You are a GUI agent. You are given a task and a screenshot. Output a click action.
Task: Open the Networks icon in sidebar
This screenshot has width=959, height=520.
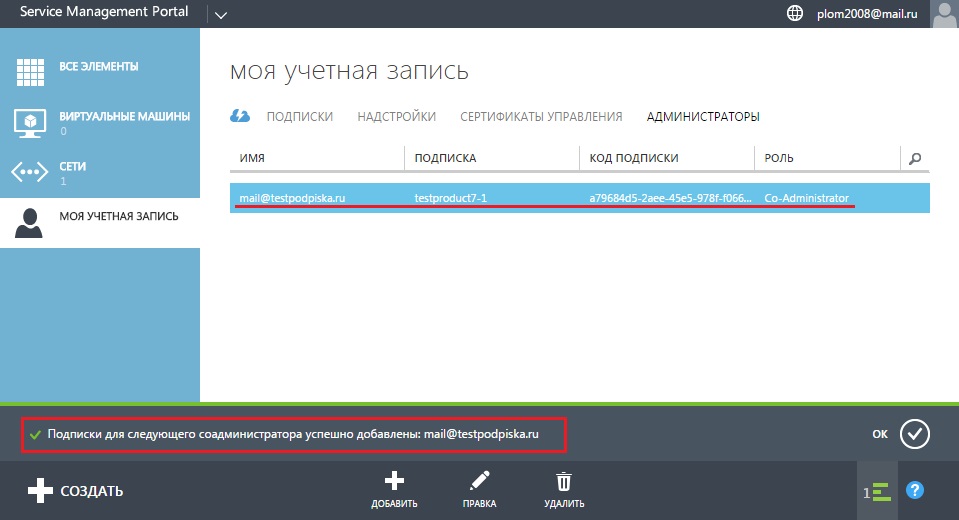pos(29,172)
